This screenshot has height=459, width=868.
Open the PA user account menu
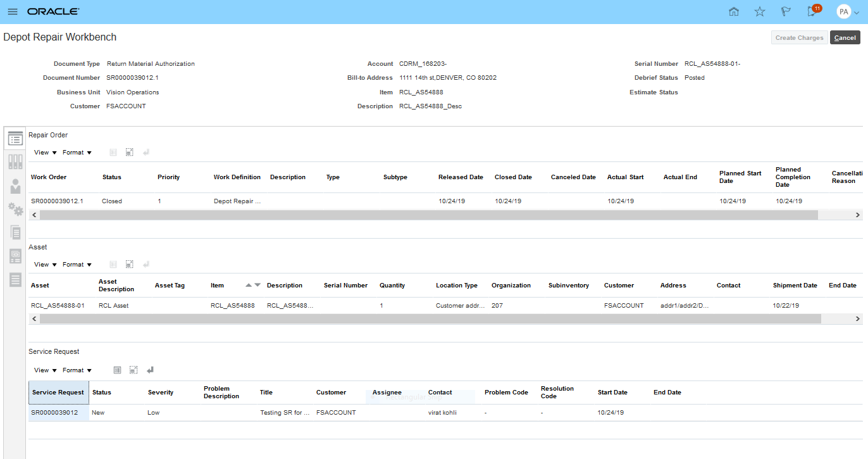[848, 11]
